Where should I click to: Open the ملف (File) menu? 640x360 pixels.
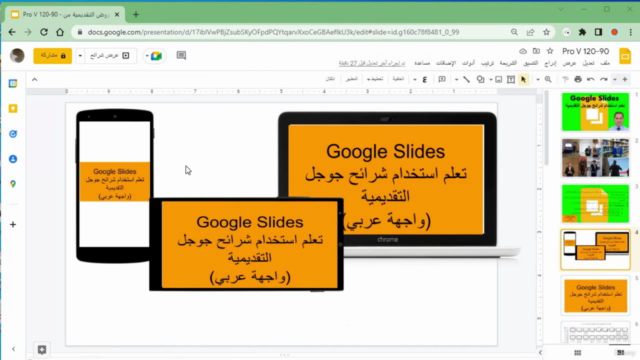click(605, 63)
